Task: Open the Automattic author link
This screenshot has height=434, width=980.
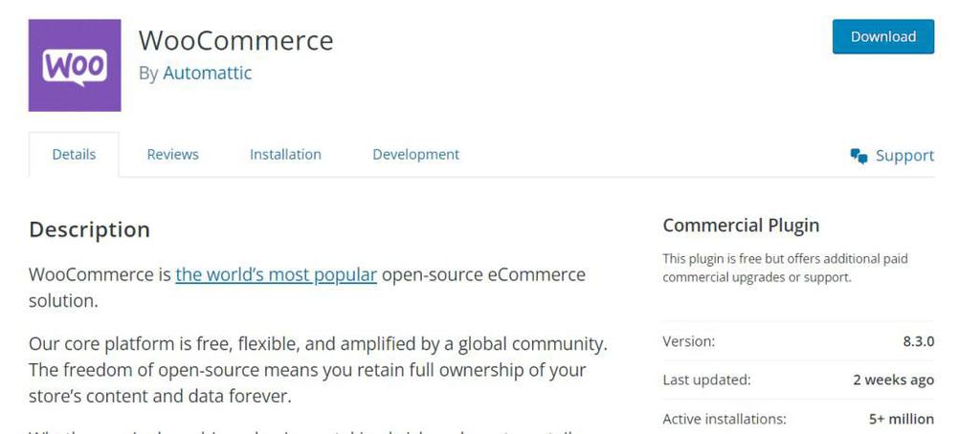Action: [x=207, y=73]
